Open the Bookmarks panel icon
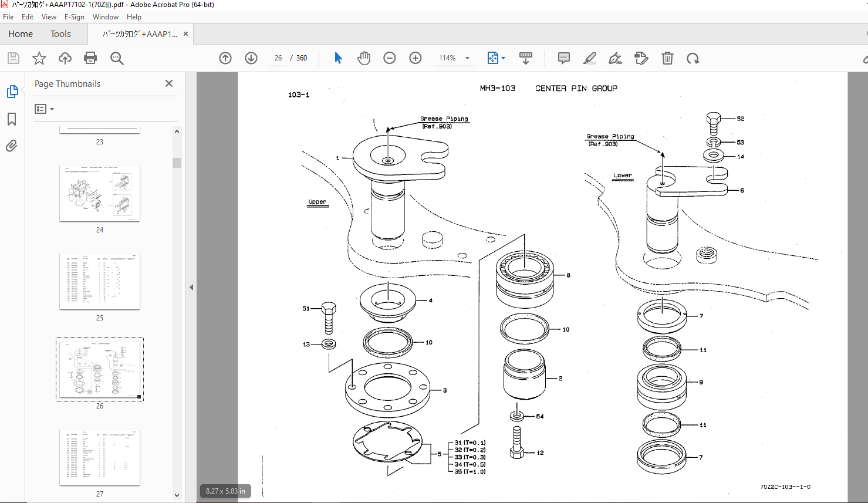 pyautogui.click(x=12, y=119)
